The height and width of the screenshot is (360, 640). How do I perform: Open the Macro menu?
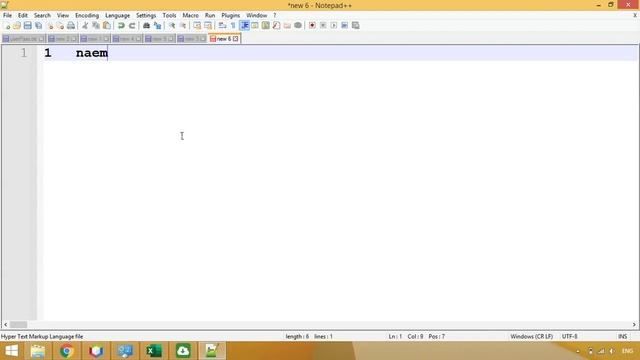[190, 15]
